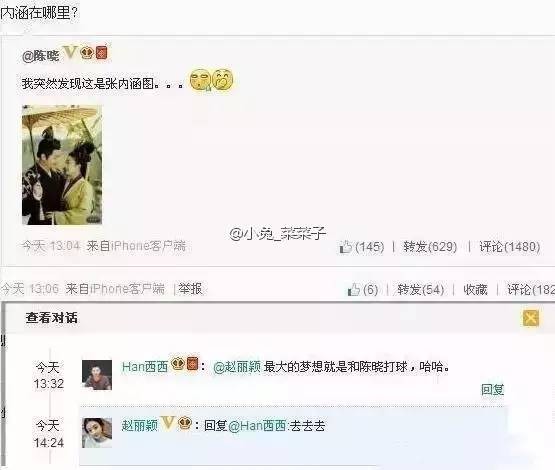Like the quoted post with 145 likes
Screen dimensions: 555x470
click(x=362, y=247)
